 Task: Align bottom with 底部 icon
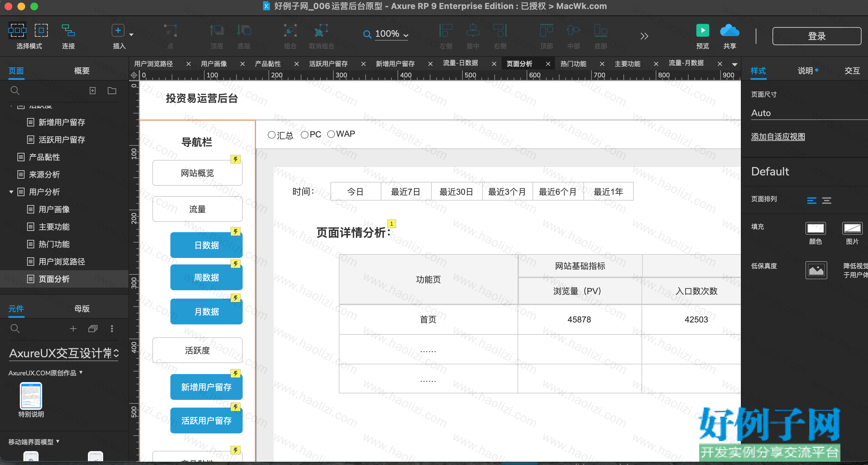pyautogui.click(x=601, y=31)
